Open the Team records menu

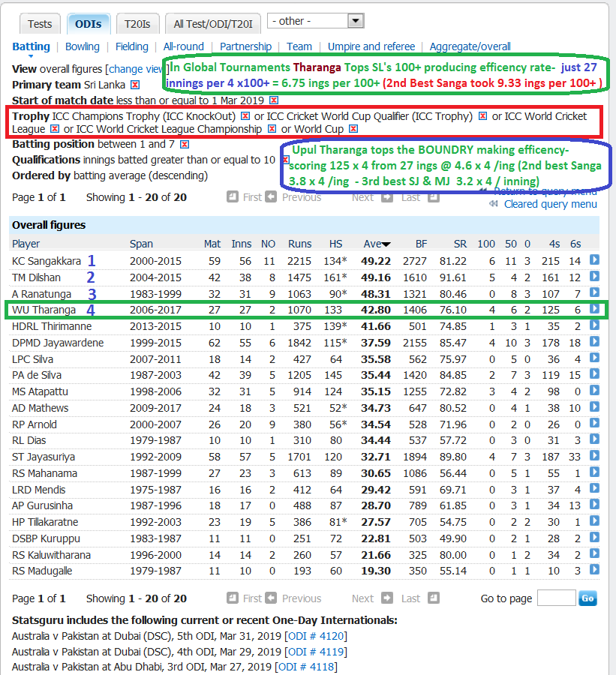299,46
